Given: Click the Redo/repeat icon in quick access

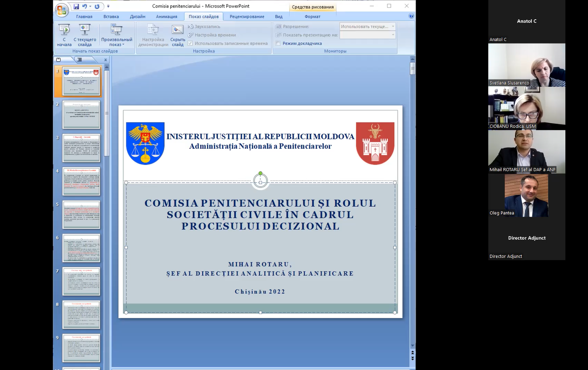Looking at the screenshot, I should pos(97,6).
